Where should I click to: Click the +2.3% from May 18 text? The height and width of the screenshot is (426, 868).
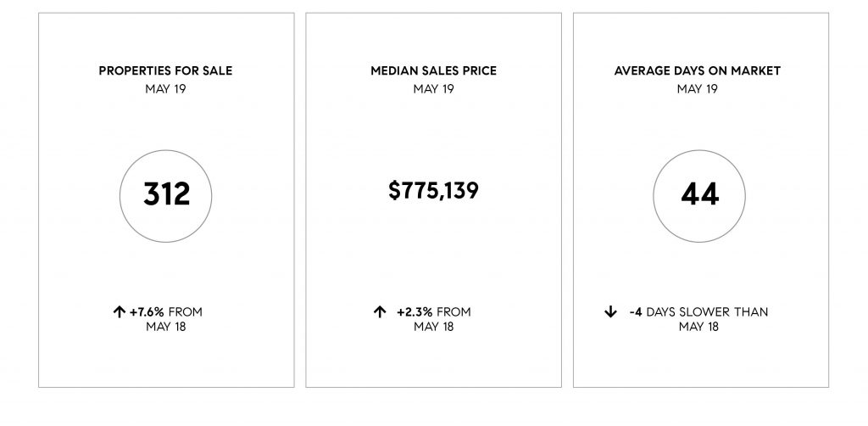click(434, 319)
